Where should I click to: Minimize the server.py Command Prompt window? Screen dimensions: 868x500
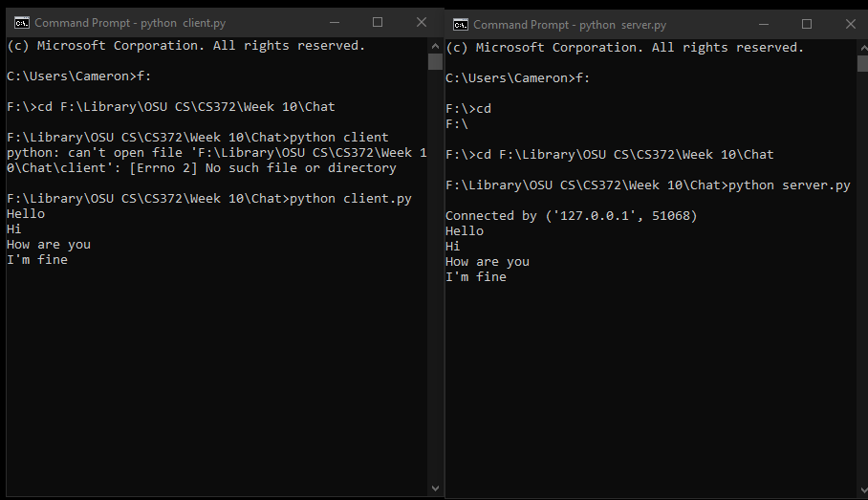coord(763,24)
